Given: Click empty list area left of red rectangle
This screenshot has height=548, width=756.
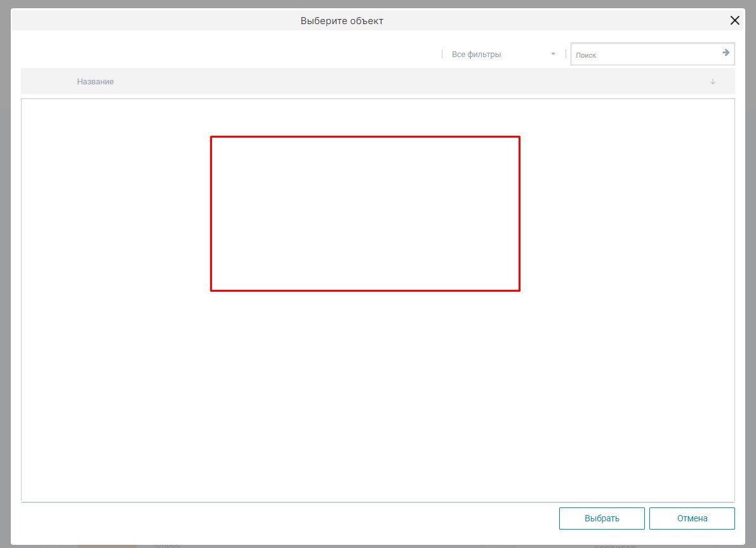Looking at the screenshot, I should click(x=114, y=214).
